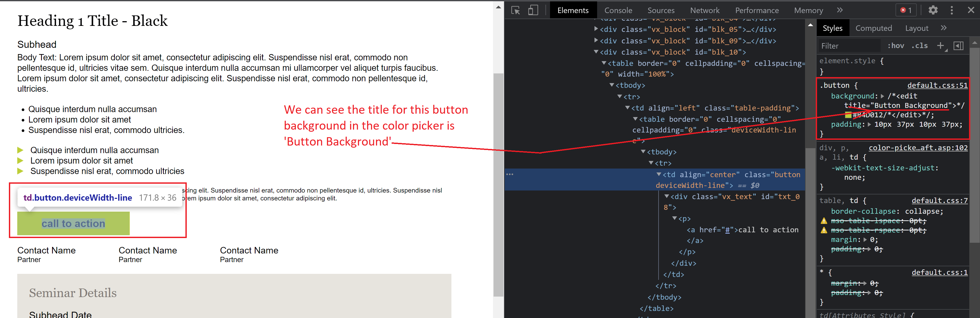Screen dimensions: 980x318
Task: Click the error counter badge
Action: coord(906,10)
